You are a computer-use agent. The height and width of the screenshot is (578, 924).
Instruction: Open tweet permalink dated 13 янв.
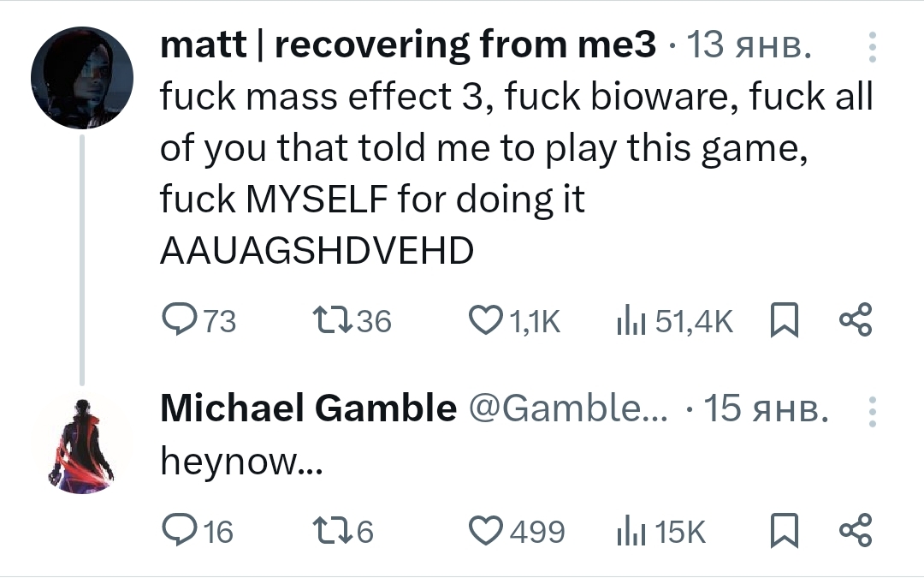tap(749, 45)
